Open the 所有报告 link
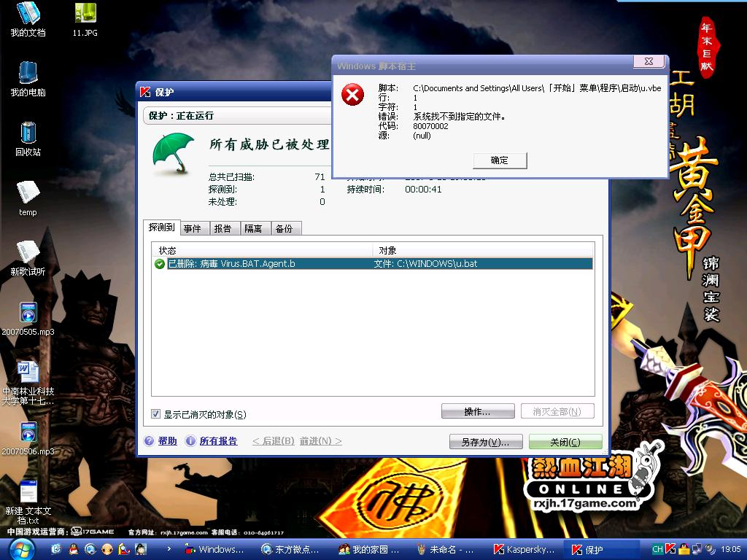This screenshot has height=560, width=747. pyautogui.click(x=218, y=441)
